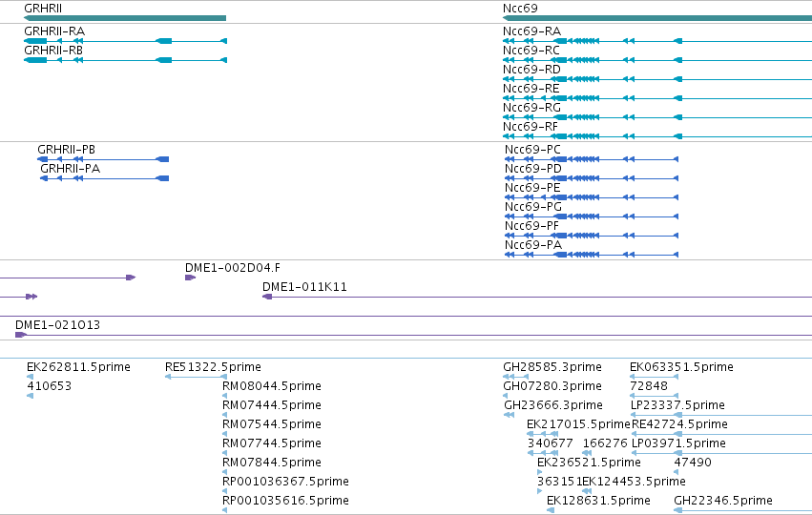The image size is (812, 515).
Task: Select the Ncc69-PD protein label
Action: [x=533, y=169]
